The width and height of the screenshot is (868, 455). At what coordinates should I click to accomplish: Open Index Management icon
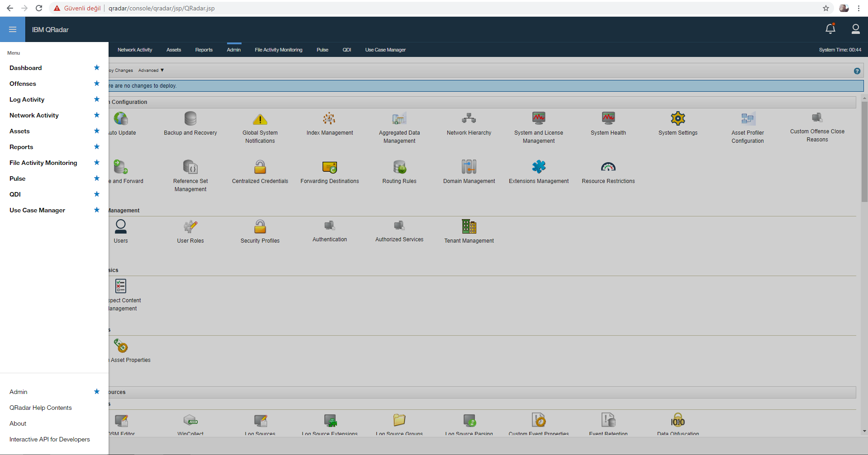[329, 119]
